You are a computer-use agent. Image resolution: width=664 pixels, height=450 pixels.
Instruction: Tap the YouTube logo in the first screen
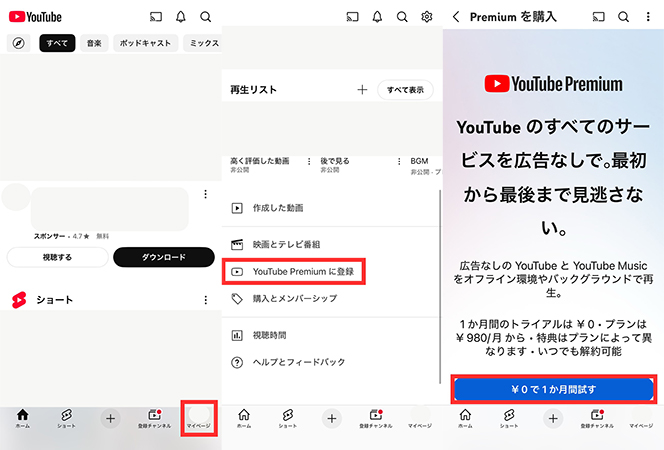tap(35, 17)
